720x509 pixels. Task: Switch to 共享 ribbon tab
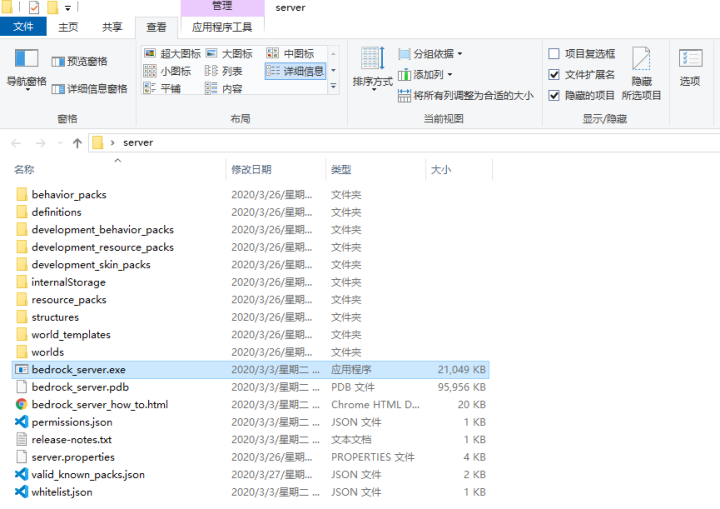[112, 27]
